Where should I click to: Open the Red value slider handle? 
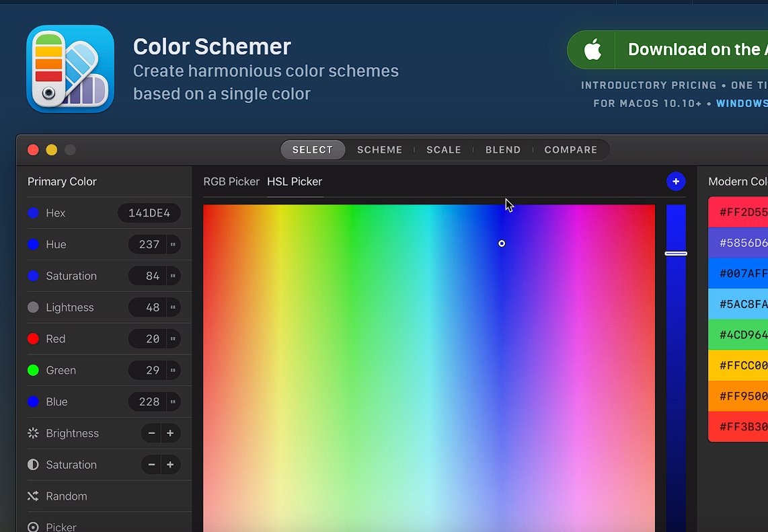pyautogui.click(x=173, y=338)
